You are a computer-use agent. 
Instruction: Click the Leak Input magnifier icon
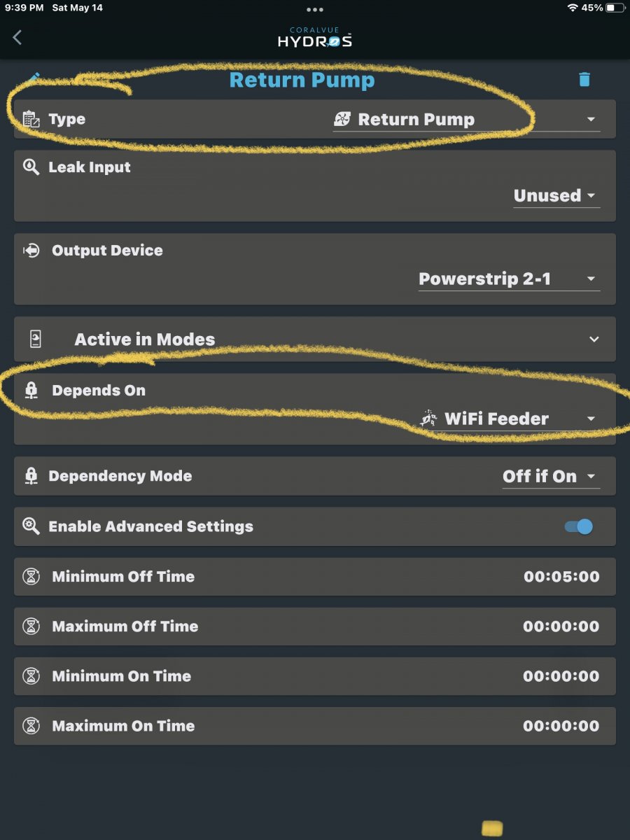click(x=31, y=167)
